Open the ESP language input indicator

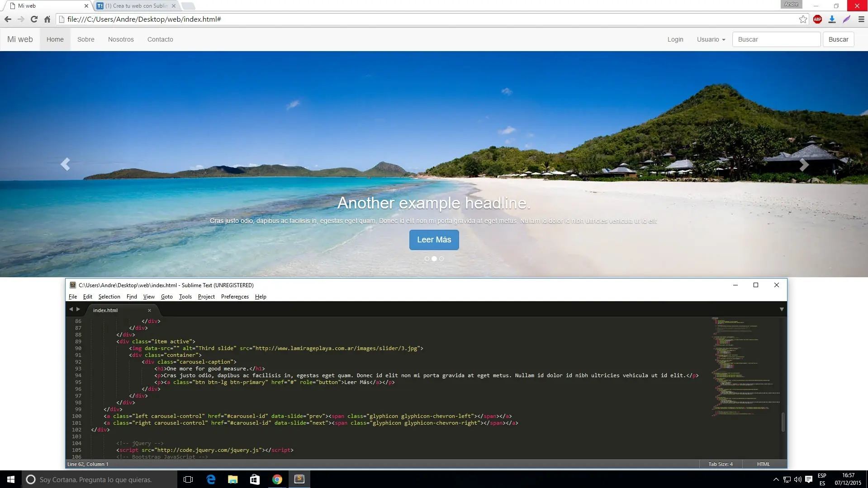click(822, 479)
